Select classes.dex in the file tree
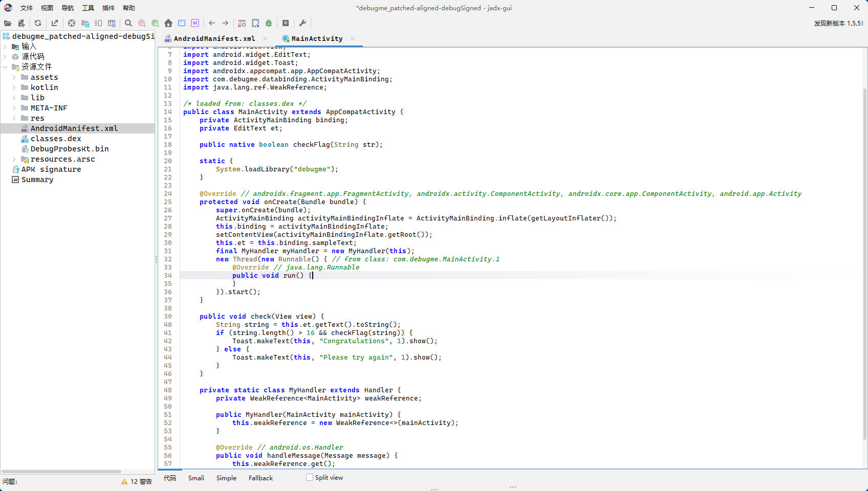 [56, 139]
